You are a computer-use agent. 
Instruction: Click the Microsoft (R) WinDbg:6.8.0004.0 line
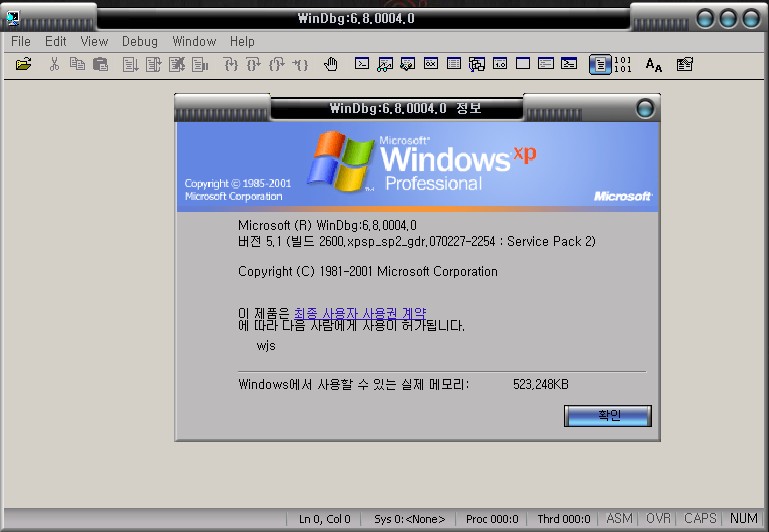coord(327,226)
